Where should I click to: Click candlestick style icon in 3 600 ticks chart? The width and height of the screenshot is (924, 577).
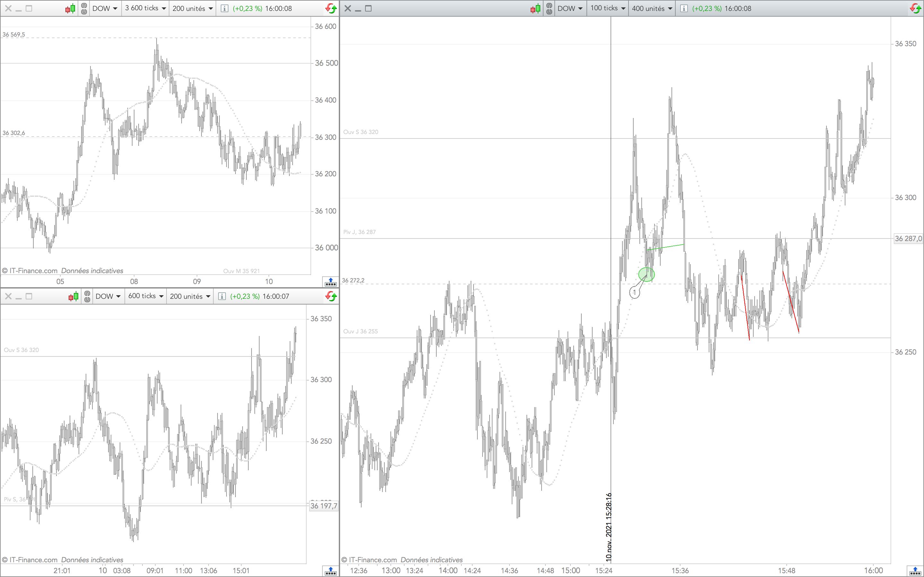click(x=70, y=8)
